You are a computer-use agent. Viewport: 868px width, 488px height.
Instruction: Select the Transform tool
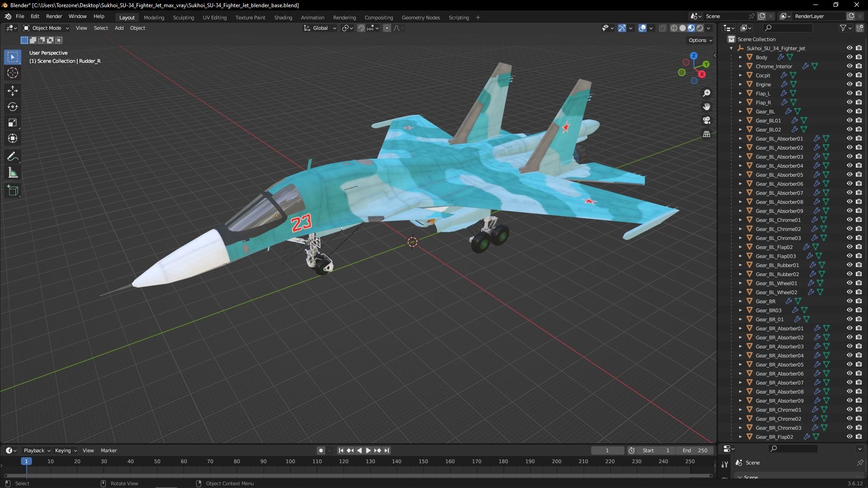13,138
